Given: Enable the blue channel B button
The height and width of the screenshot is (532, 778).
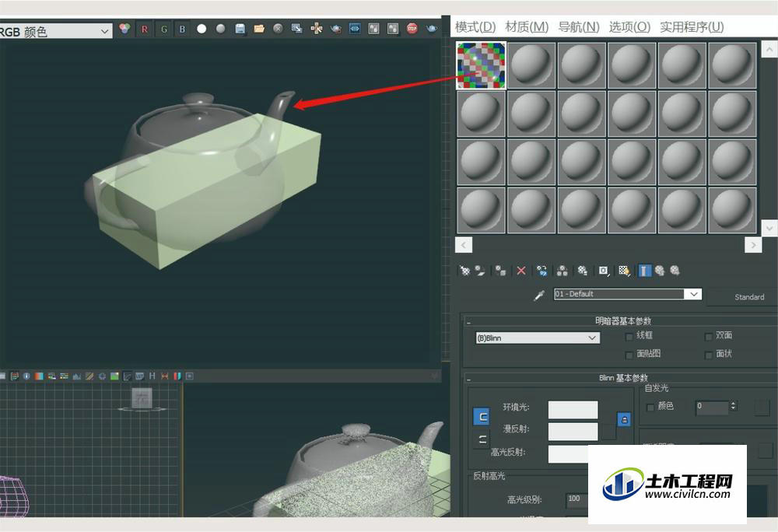Looking at the screenshot, I should [x=182, y=30].
